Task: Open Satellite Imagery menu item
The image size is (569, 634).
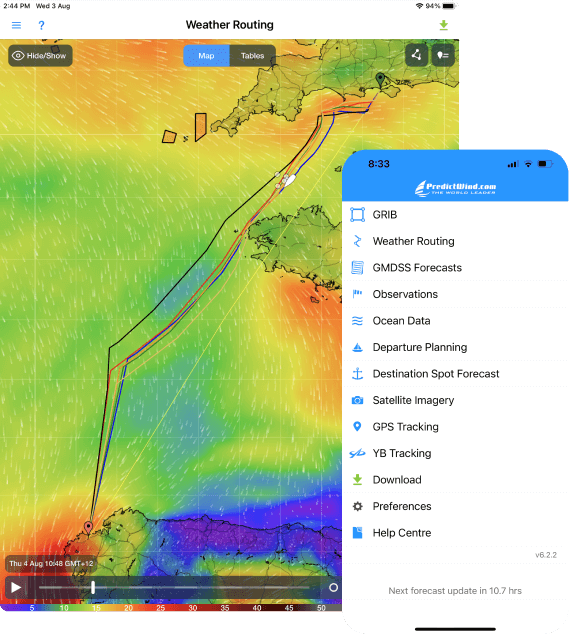Action: (x=455, y=400)
